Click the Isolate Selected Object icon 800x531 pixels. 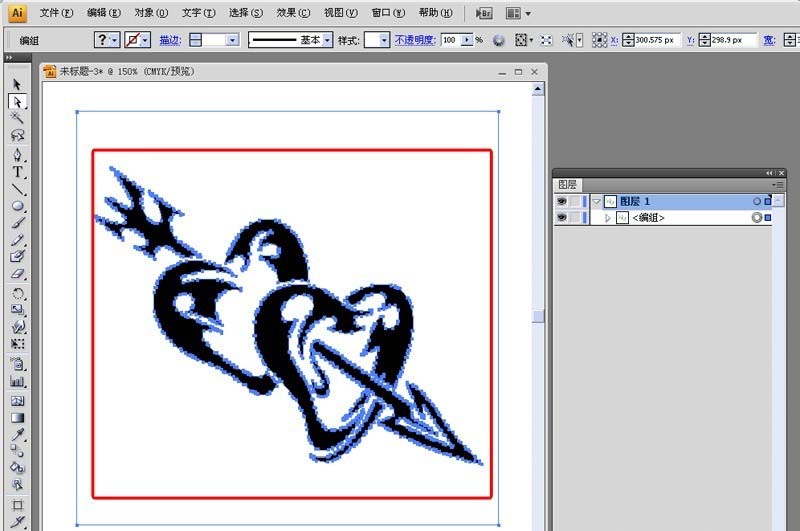pyautogui.click(x=546, y=40)
